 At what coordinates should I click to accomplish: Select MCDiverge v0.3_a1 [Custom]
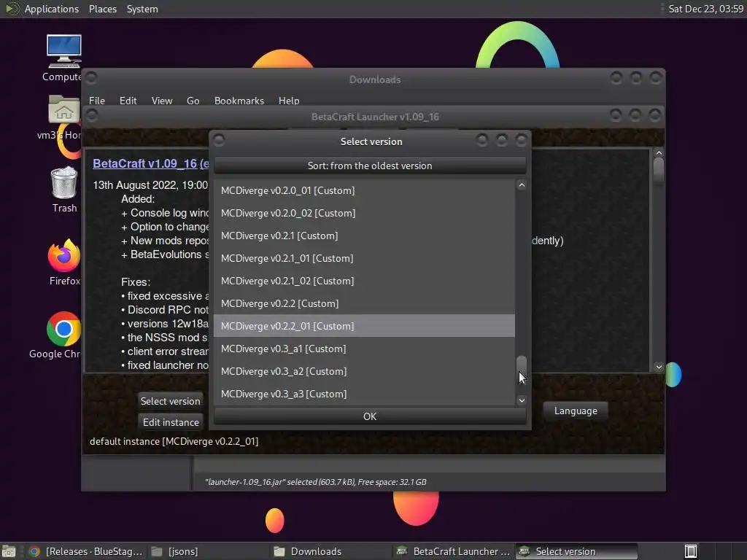pyautogui.click(x=364, y=349)
